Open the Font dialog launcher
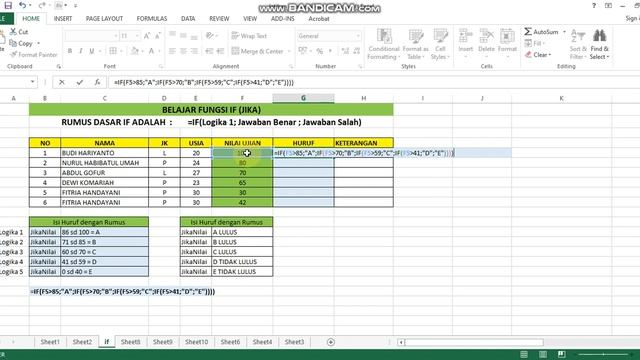Image resolution: width=640 pixels, height=360 pixels. (x=161, y=66)
